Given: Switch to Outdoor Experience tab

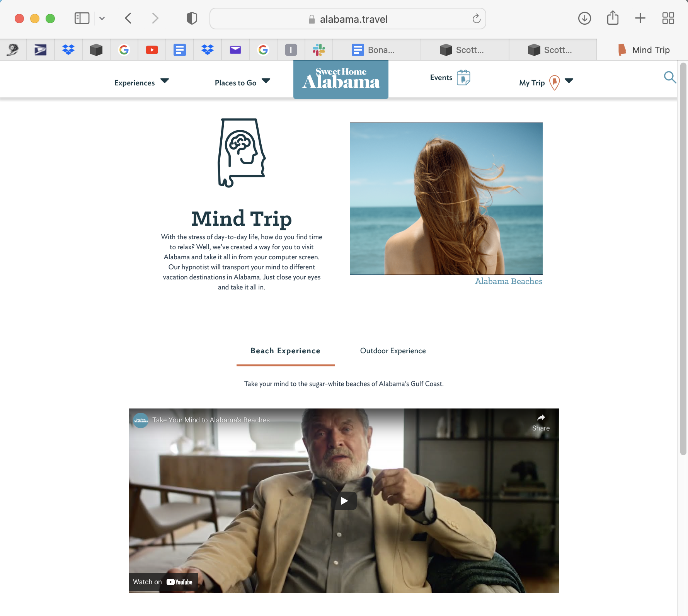Looking at the screenshot, I should click(393, 351).
